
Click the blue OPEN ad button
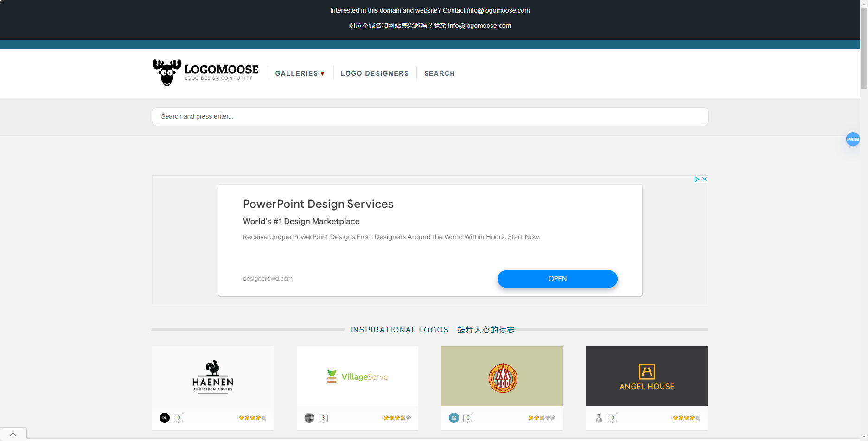point(557,279)
